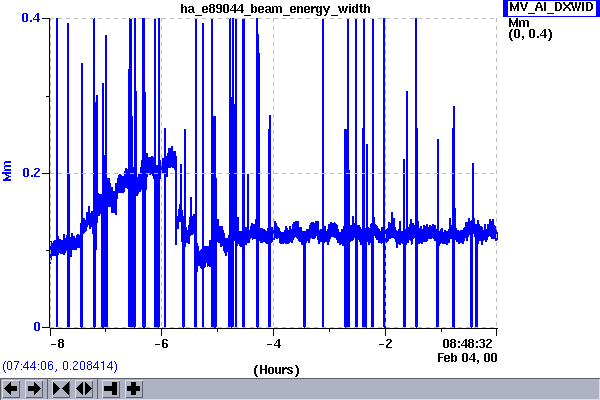Click the Feb 04, 00 date label

pos(468,357)
